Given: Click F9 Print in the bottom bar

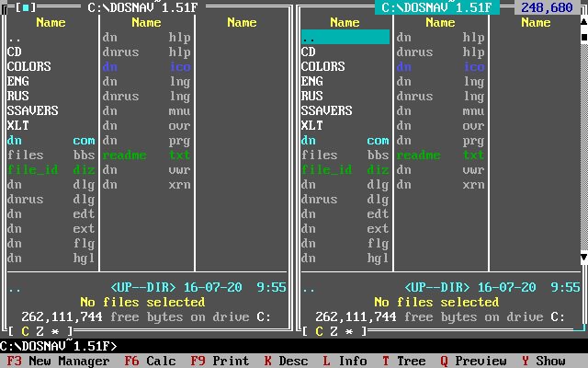Looking at the screenshot, I should [x=220, y=361].
